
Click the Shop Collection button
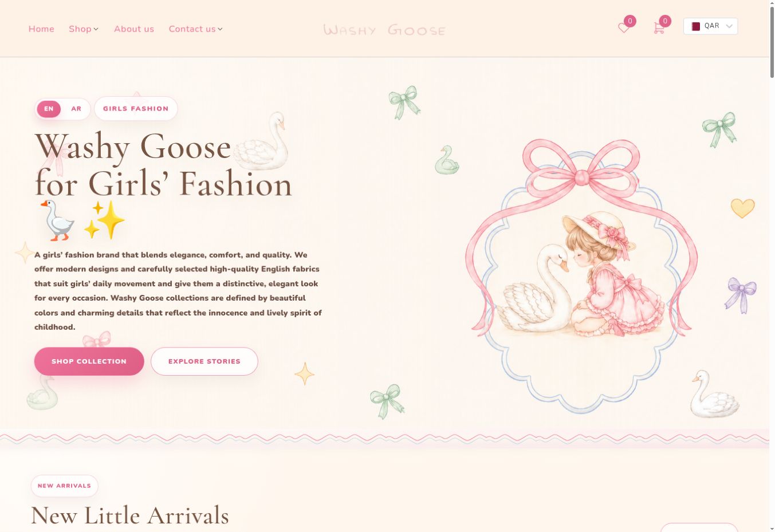[x=89, y=361]
